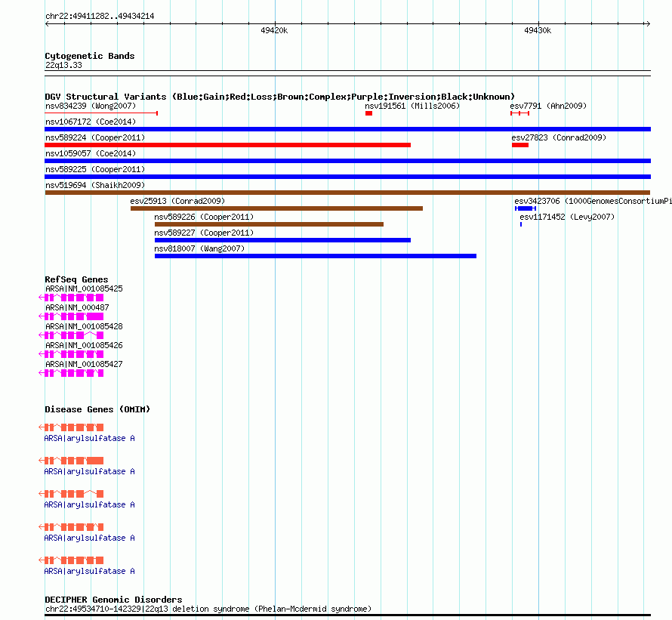Click the nsv1059057 (Coe2014) blue bar
672x620 pixels.
pyautogui.click(x=347, y=161)
